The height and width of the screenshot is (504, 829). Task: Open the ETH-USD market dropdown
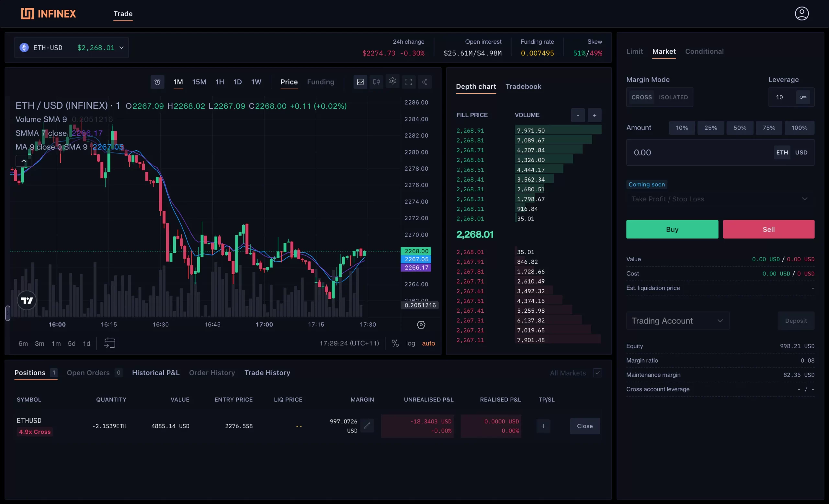click(71, 48)
